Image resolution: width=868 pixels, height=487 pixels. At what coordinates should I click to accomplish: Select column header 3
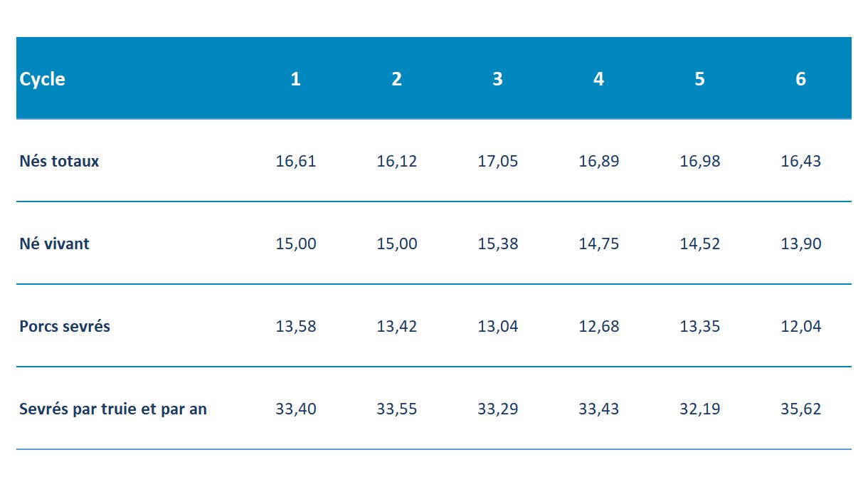tap(497, 79)
